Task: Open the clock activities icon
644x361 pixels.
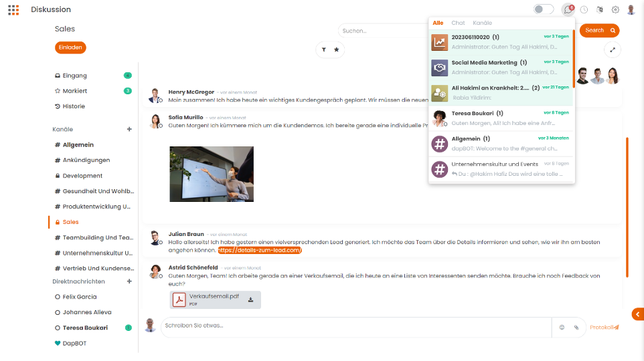Action: pos(584,9)
